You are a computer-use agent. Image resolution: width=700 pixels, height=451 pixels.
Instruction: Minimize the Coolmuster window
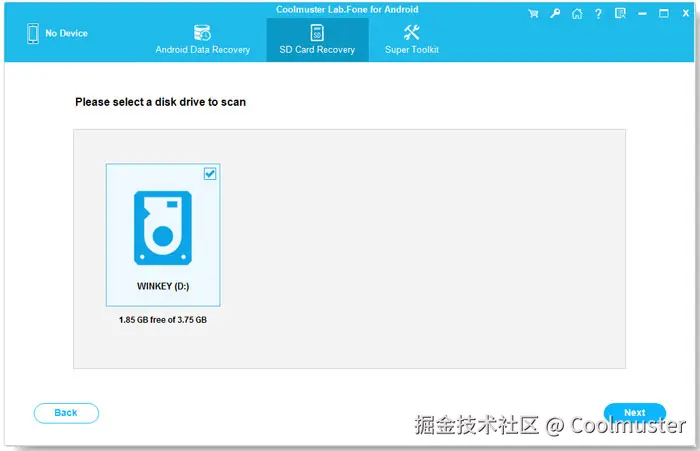tap(642, 14)
